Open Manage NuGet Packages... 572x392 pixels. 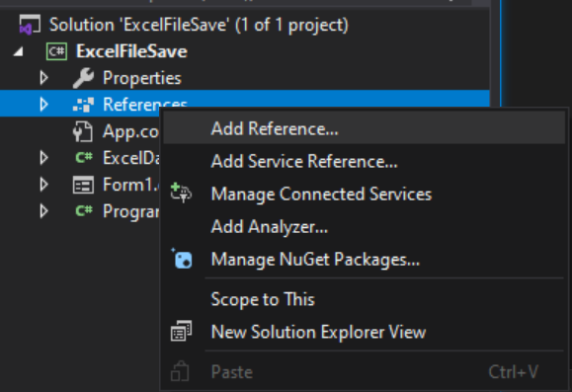(x=364, y=260)
